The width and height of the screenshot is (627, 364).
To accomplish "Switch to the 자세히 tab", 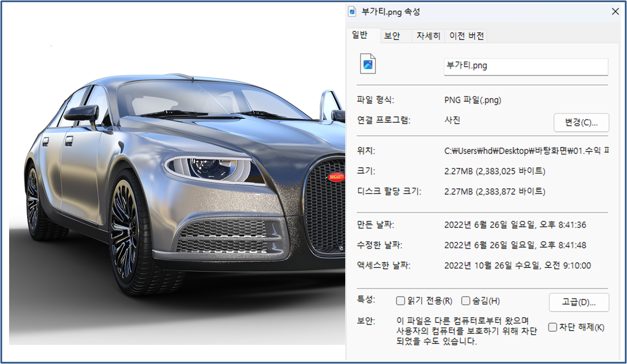I will point(428,36).
